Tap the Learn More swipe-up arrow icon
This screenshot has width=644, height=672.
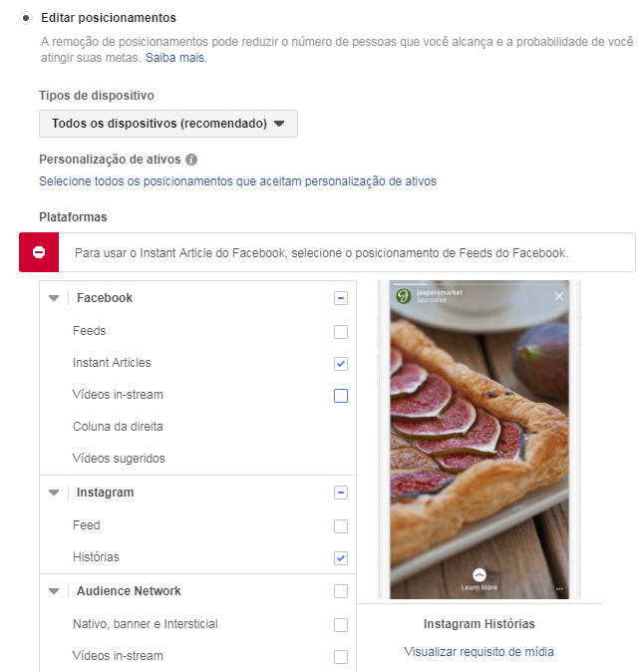(480, 574)
